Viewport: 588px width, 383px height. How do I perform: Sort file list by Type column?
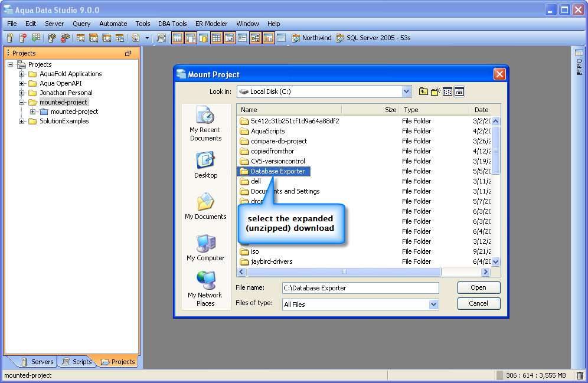click(434, 110)
